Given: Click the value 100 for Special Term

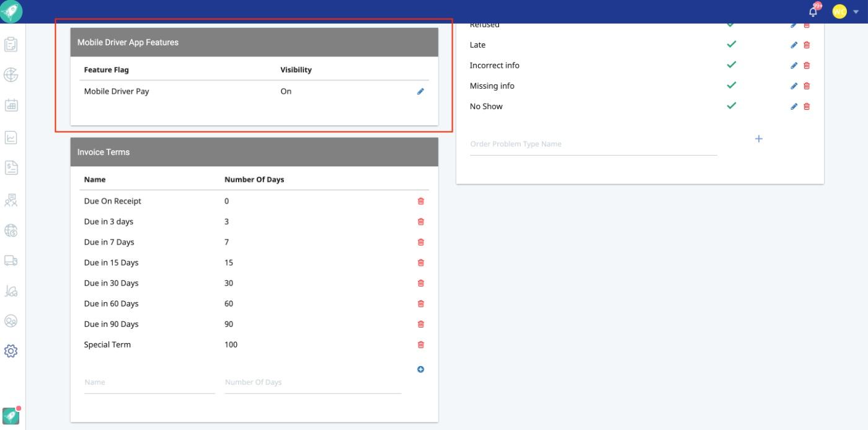Looking at the screenshot, I should [x=231, y=344].
